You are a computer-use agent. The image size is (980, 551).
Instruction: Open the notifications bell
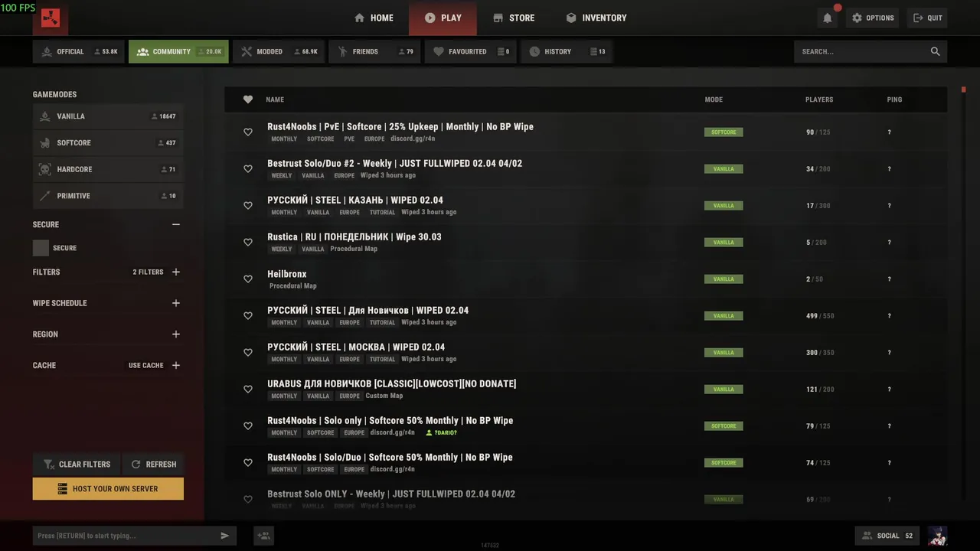point(828,18)
